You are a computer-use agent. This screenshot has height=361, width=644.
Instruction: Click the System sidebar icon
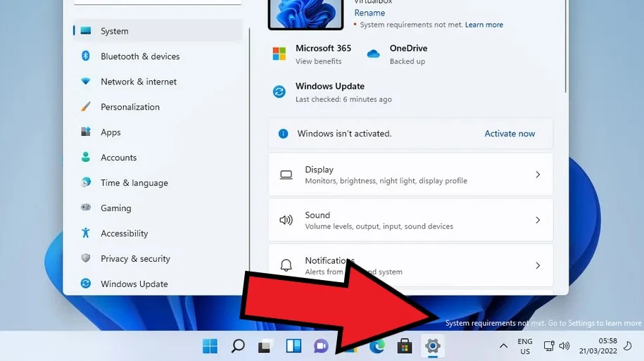coord(86,31)
